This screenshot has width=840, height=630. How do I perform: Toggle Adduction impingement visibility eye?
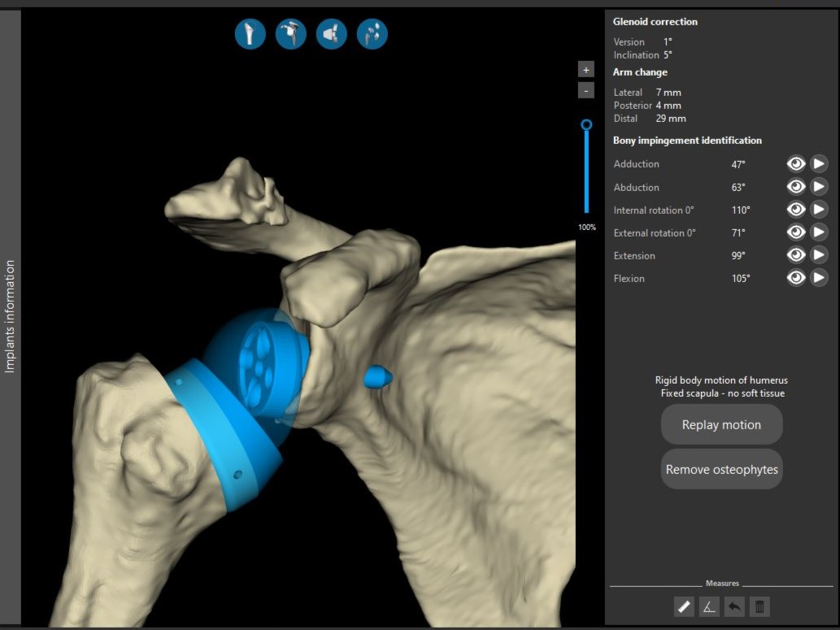(x=795, y=164)
